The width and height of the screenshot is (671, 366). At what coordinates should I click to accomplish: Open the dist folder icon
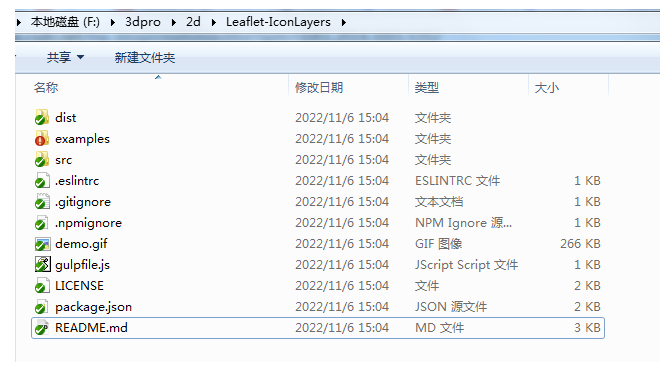click(42, 117)
